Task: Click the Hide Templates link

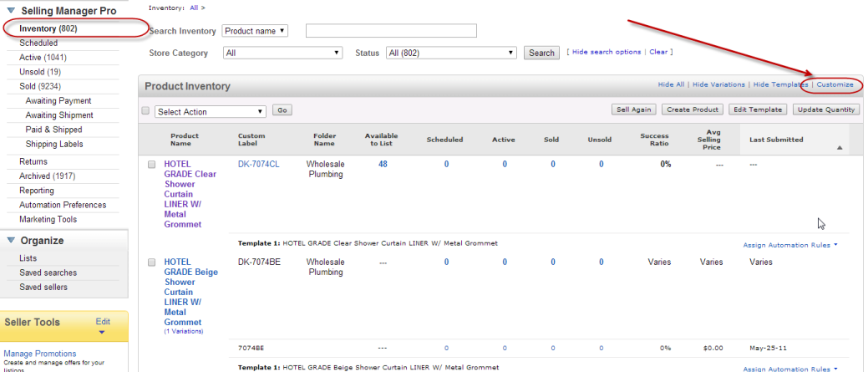Action: 780,84
